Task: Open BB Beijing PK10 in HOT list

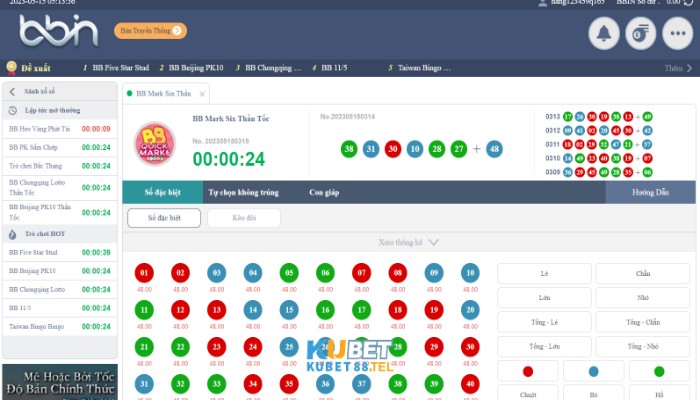Action: [60, 271]
